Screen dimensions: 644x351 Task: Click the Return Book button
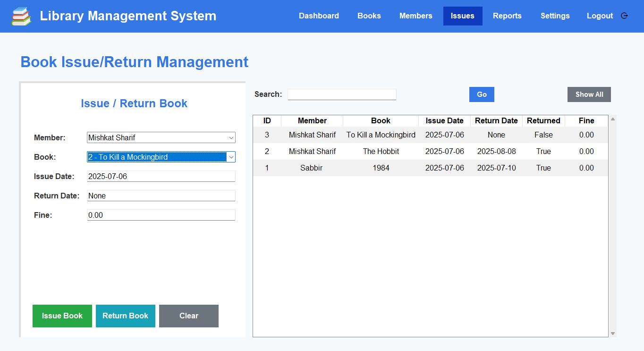point(125,316)
